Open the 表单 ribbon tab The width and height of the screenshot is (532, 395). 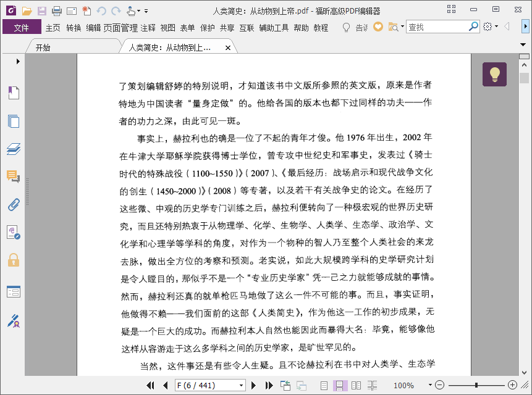tap(187, 27)
